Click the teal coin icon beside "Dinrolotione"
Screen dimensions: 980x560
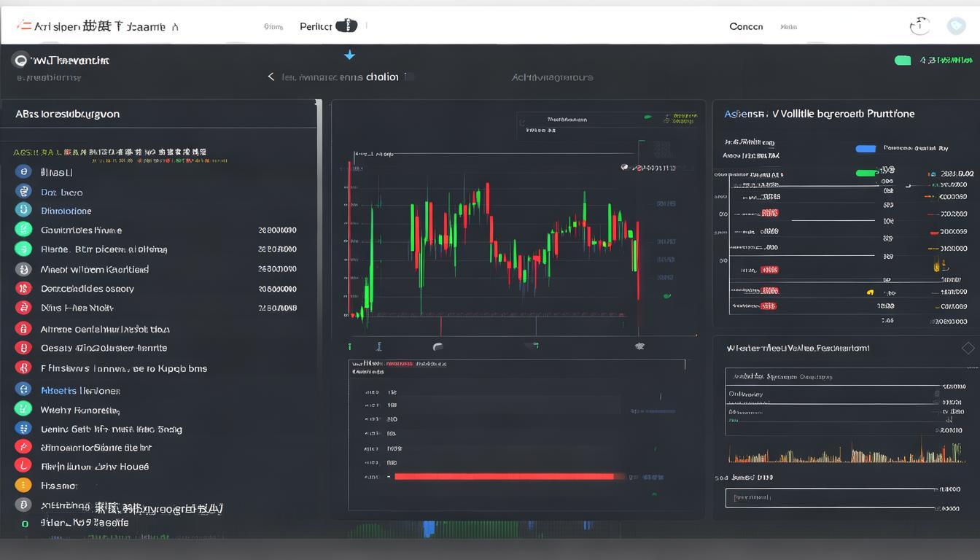coord(24,210)
